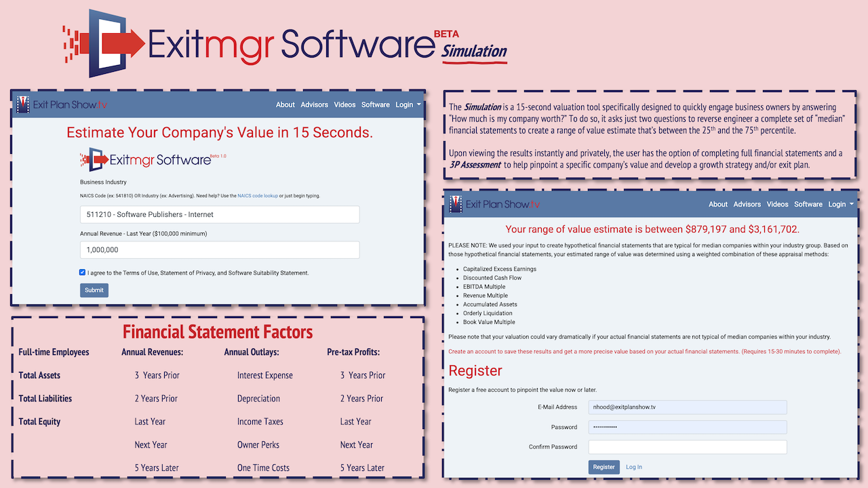The image size is (868, 488).
Task: Click 'Book Value Multiple' in the methods list
Action: [489, 322]
